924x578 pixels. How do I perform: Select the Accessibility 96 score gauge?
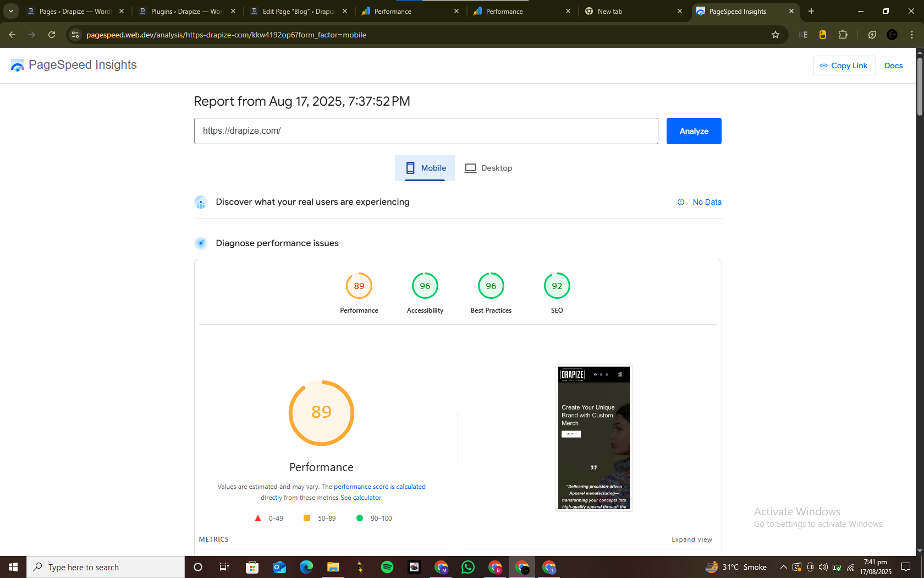425,293
